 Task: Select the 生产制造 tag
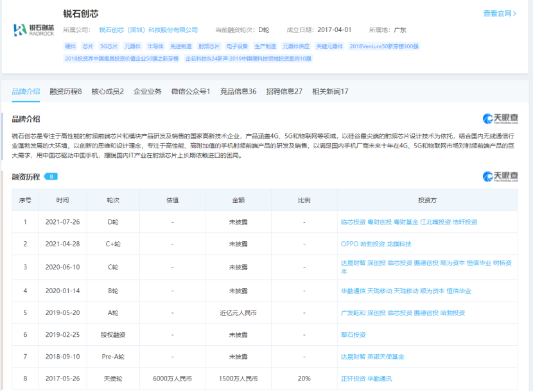pos(265,46)
